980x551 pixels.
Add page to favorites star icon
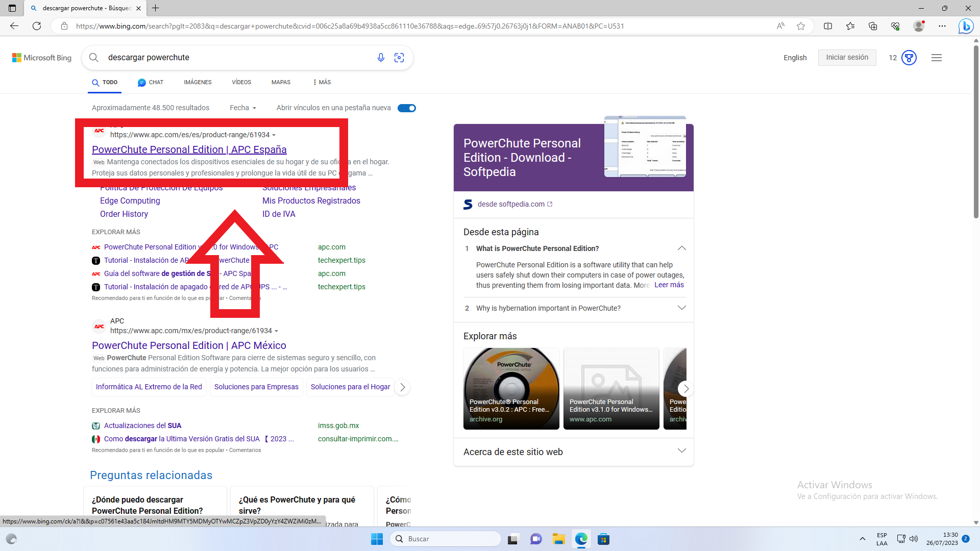pyautogui.click(x=801, y=26)
